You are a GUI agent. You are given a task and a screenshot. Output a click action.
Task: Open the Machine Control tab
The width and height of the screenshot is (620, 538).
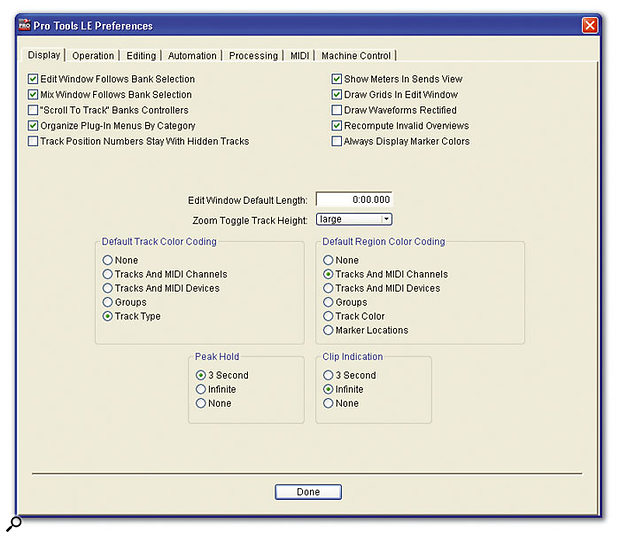[x=356, y=56]
